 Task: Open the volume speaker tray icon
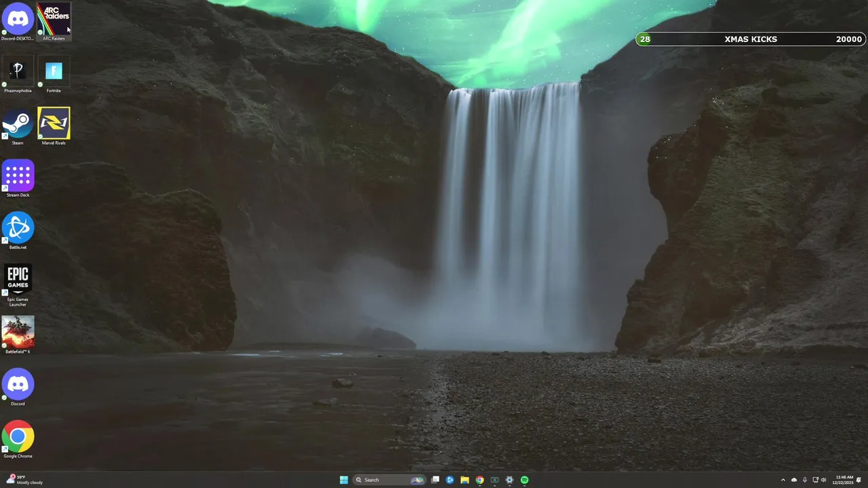824,480
